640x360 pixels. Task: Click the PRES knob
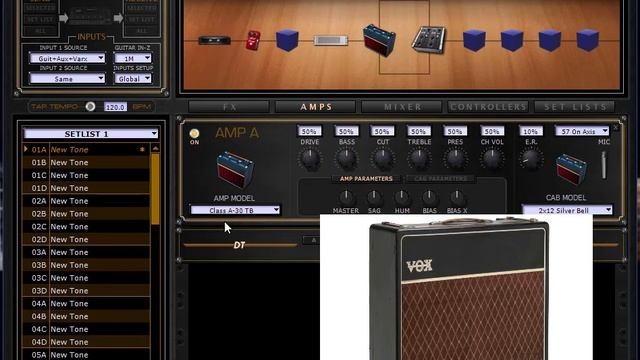(455, 158)
